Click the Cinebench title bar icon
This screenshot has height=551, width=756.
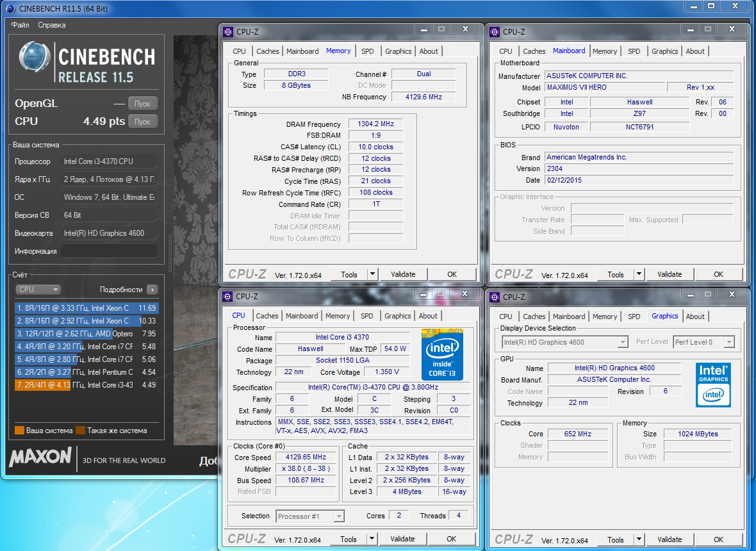tap(10, 9)
